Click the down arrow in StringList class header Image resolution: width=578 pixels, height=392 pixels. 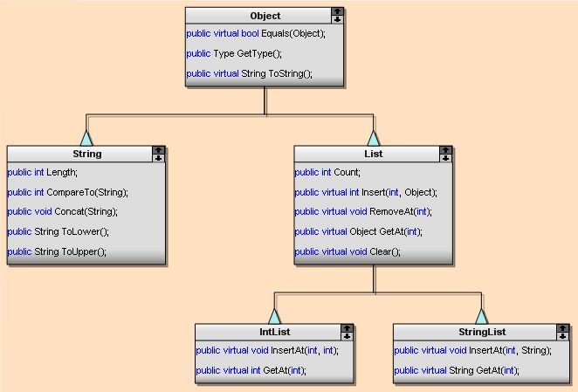coord(562,336)
